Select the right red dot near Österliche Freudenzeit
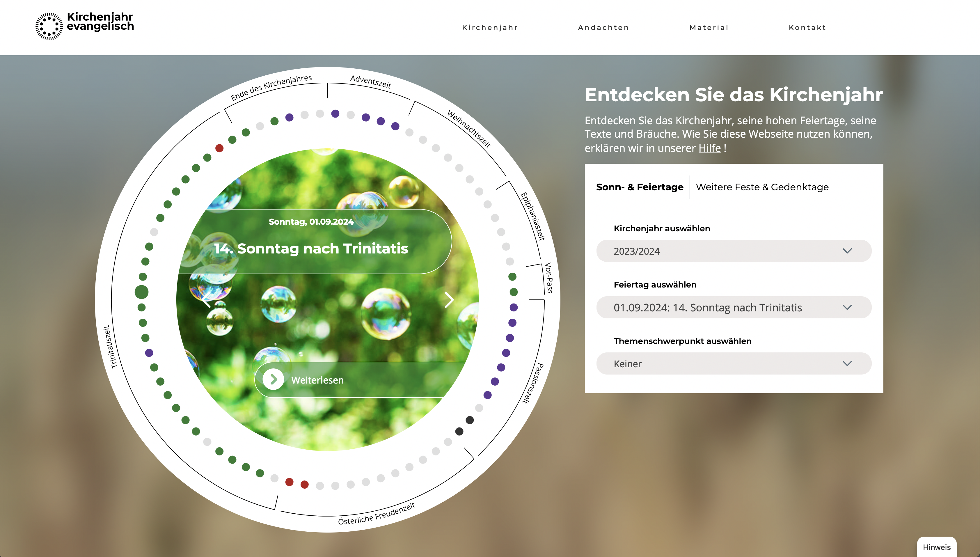 304,485
